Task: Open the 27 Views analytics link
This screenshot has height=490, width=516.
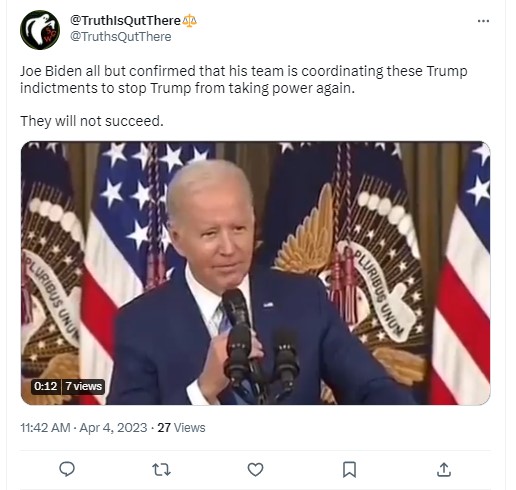Action: coord(181,428)
